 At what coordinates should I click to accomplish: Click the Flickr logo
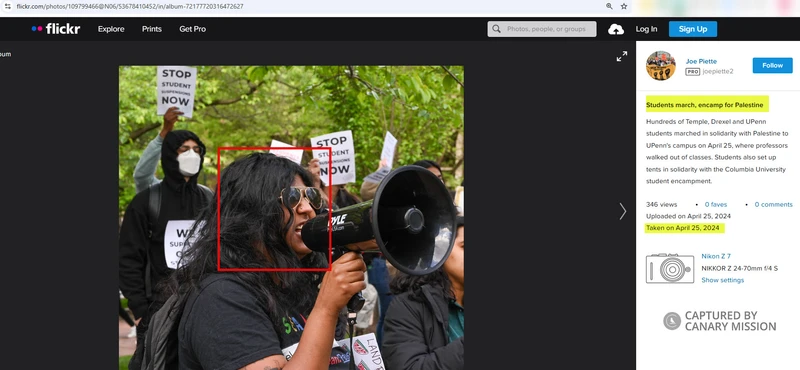click(56, 29)
